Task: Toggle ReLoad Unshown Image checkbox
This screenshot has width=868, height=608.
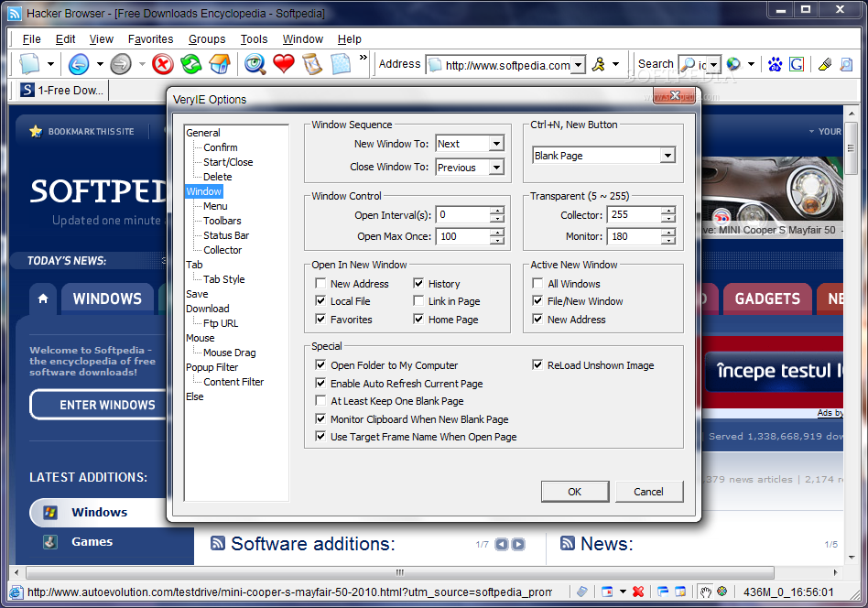Action: coord(537,365)
